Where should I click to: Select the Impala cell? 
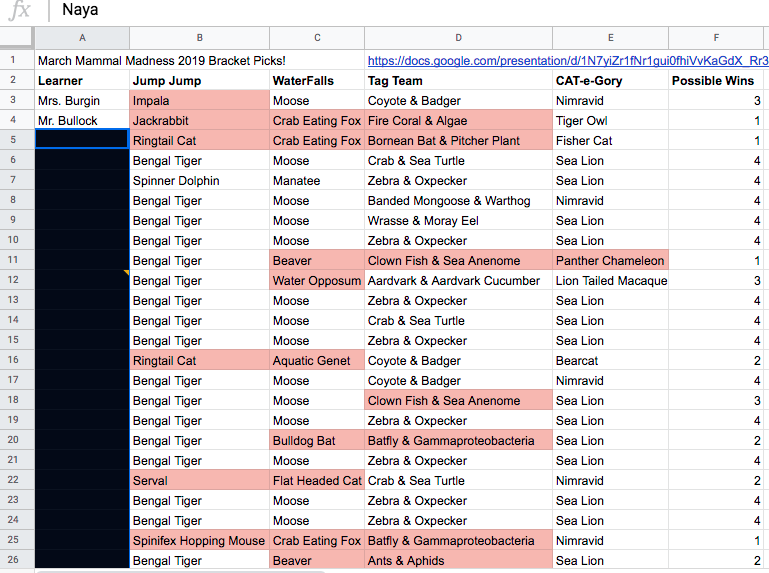point(200,101)
